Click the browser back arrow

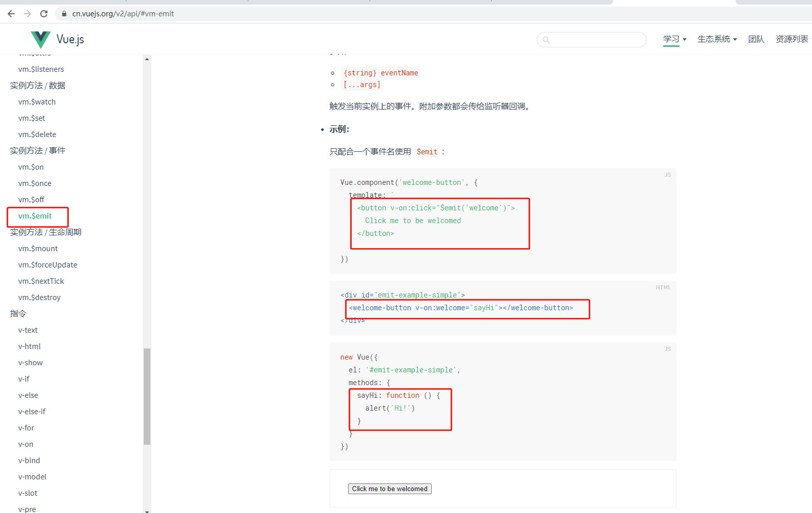pyautogui.click(x=11, y=14)
